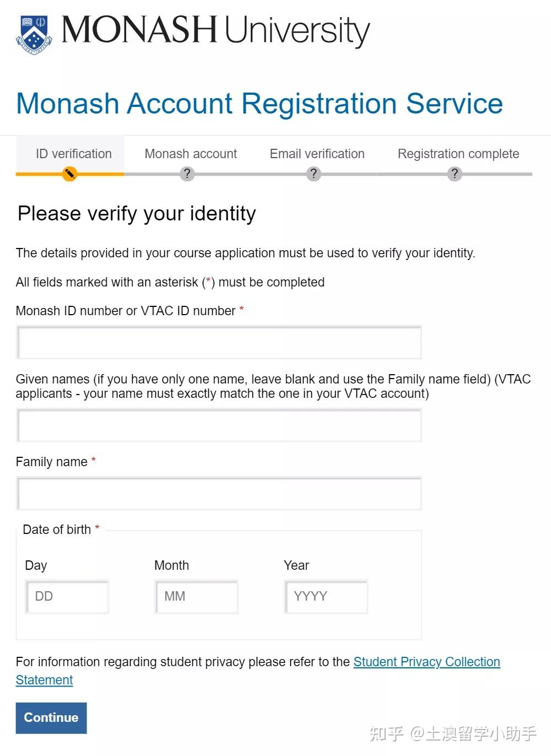Click the Monash account question mark icon
Screen dimensions: 551x756
[x=187, y=174]
